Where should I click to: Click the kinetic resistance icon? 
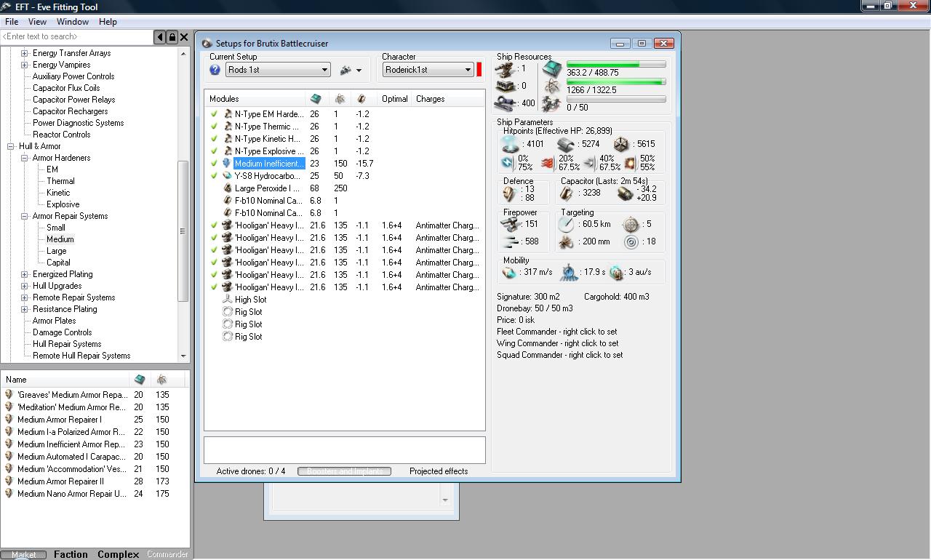click(589, 163)
